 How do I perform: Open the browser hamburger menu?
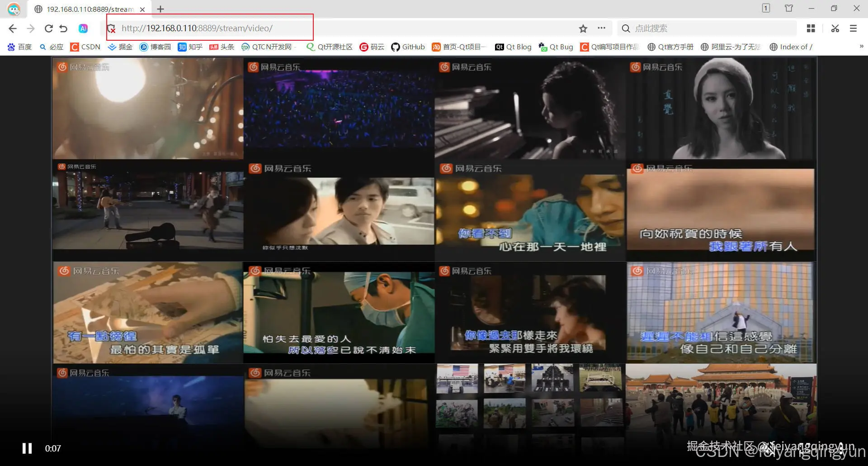(853, 28)
